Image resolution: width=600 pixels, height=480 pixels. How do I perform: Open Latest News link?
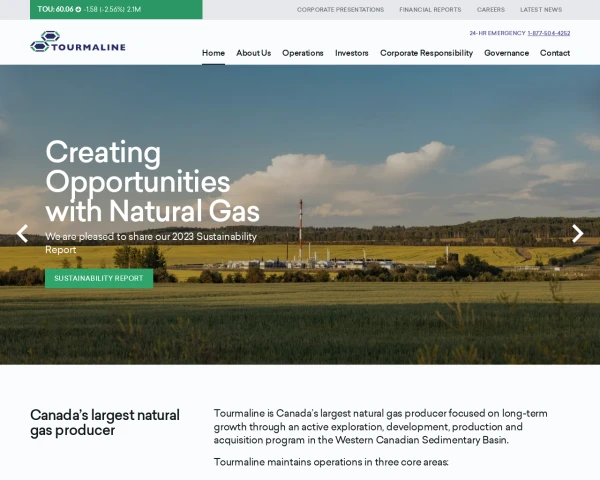(x=541, y=10)
